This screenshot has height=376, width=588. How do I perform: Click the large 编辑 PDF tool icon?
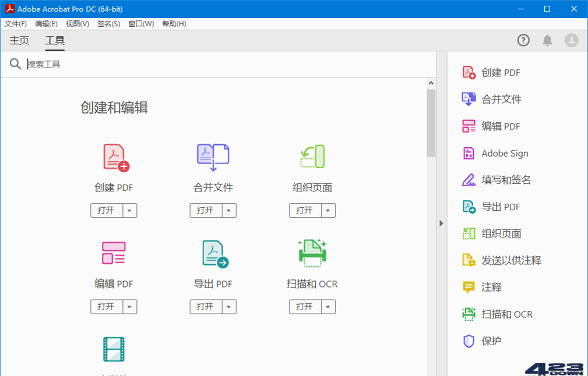pos(114,253)
